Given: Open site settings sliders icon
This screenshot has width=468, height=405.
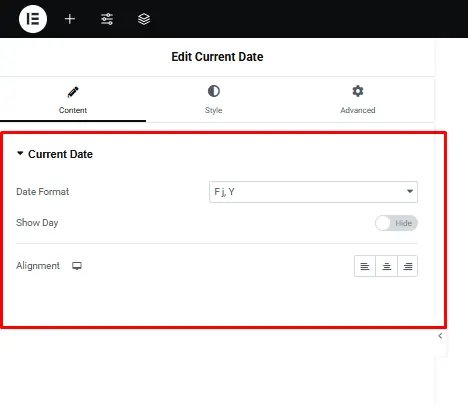Looking at the screenshot, I should 107,19.
